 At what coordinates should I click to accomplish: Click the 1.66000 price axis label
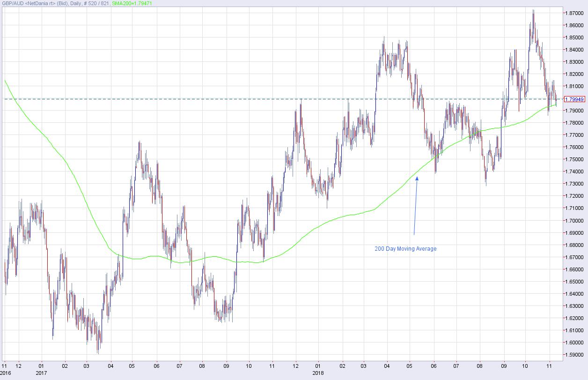(x=574, y=269)
